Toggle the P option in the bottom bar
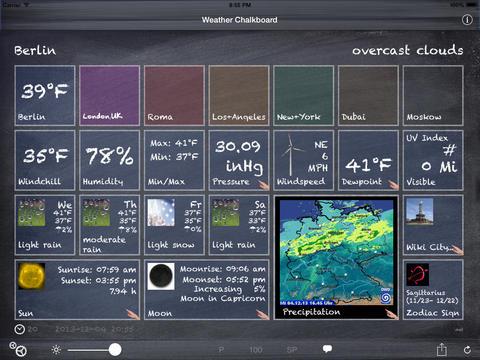 pos(221,350)
